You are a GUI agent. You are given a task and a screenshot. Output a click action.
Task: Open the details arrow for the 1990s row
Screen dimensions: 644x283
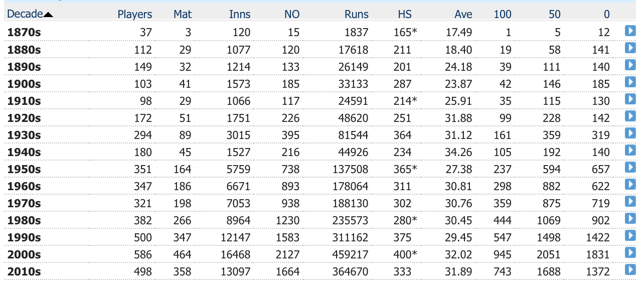(x=630, y=236)
